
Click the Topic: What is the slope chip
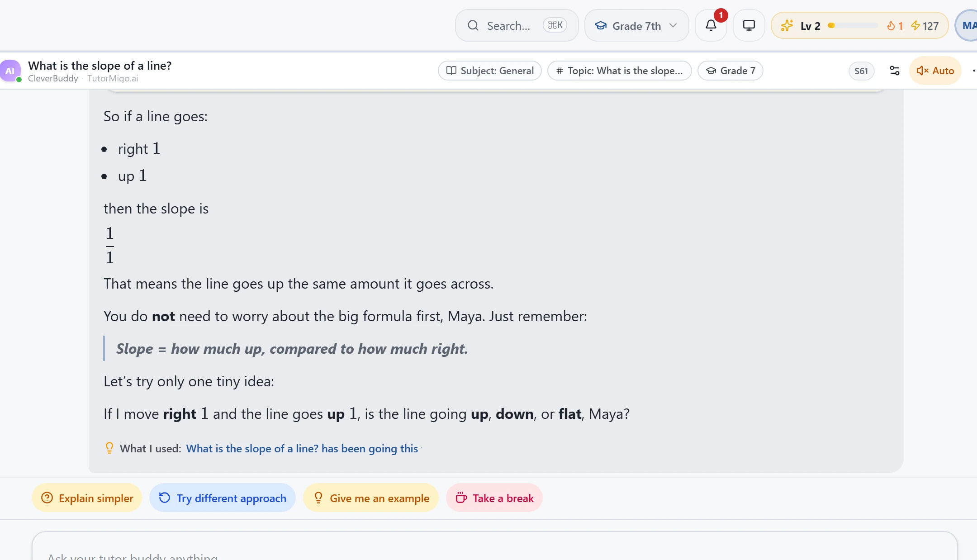point(619,71)
